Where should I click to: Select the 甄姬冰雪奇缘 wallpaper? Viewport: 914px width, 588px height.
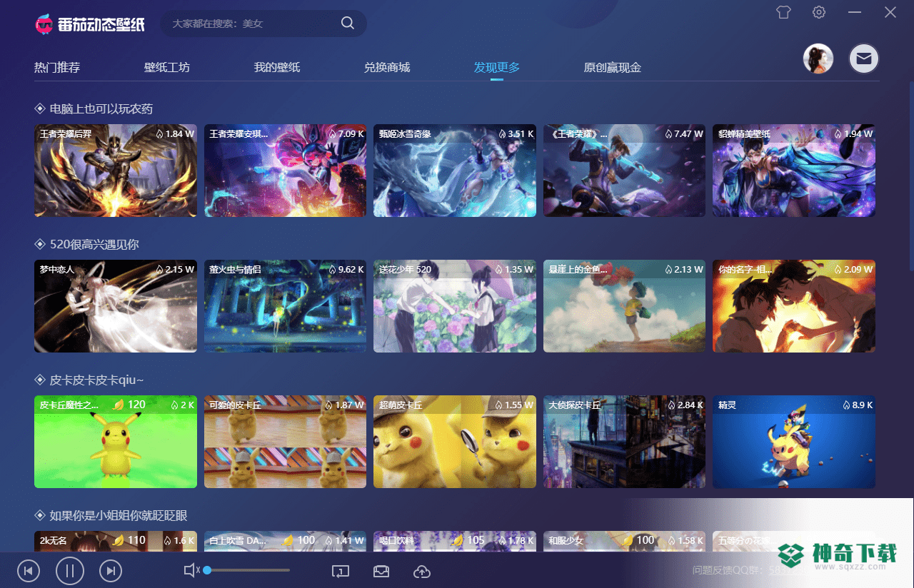[x=455, y=171]
